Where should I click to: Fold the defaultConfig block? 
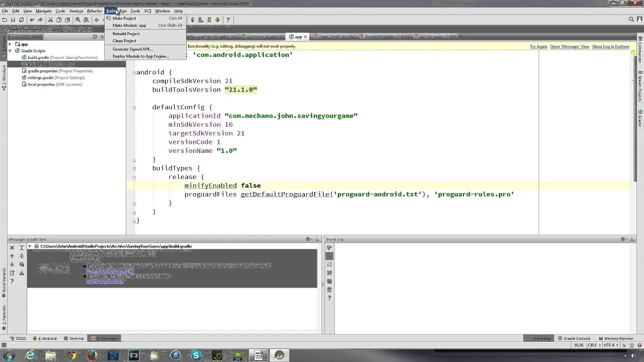point(134,107)
